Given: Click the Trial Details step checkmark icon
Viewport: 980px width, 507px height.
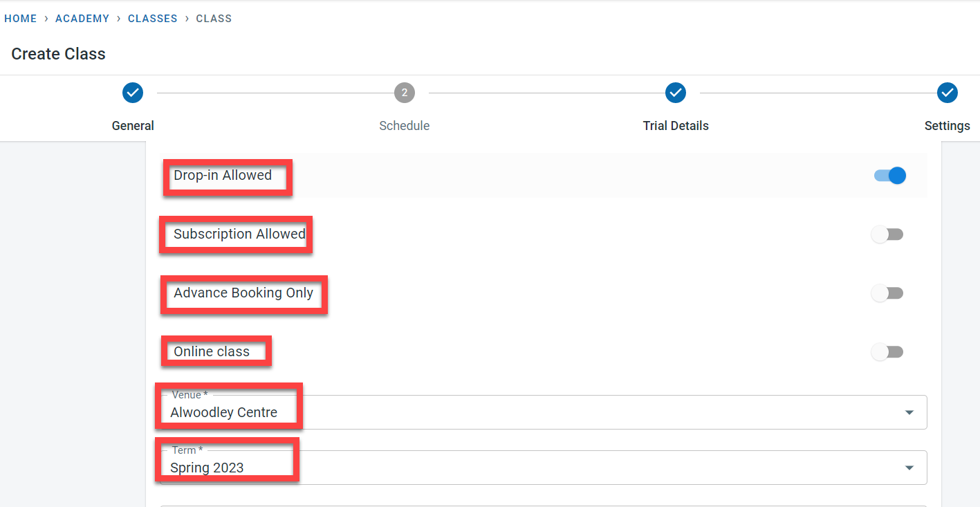Looking at the screenshot, I should (676, 93).
